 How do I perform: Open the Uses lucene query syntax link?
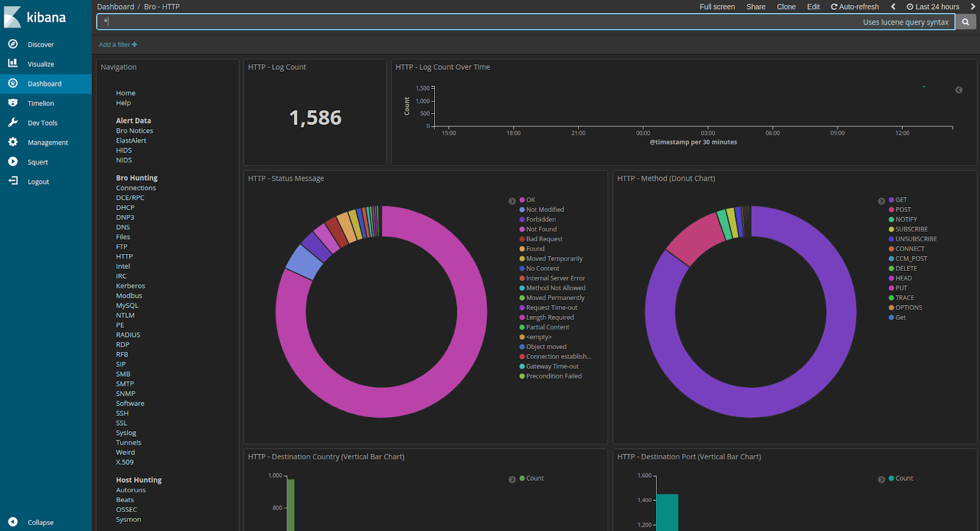(905, 22)
